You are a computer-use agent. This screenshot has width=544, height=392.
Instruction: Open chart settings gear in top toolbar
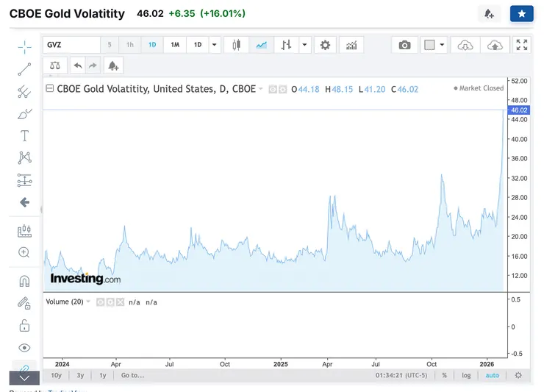pos(325,45)
